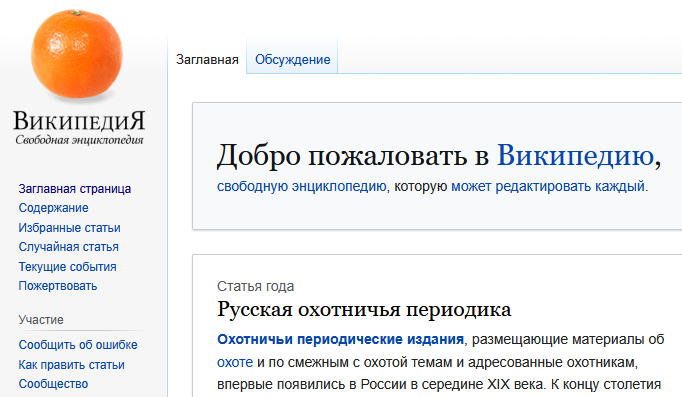Image resolution: width=682 pixels, height=397 pixels.
Task: Go to the Сообщество link
Action: [x=53, y=384]
